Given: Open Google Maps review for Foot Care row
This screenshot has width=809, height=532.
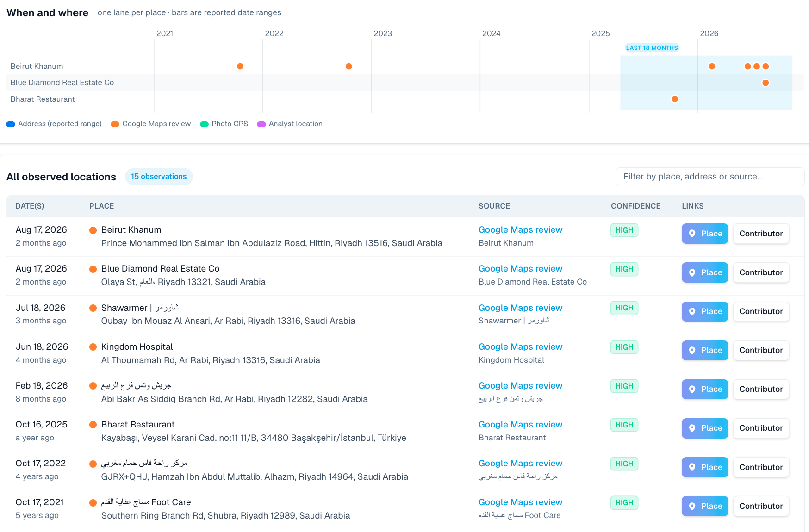Looking at the screenshot, I should tap(520, 502).
